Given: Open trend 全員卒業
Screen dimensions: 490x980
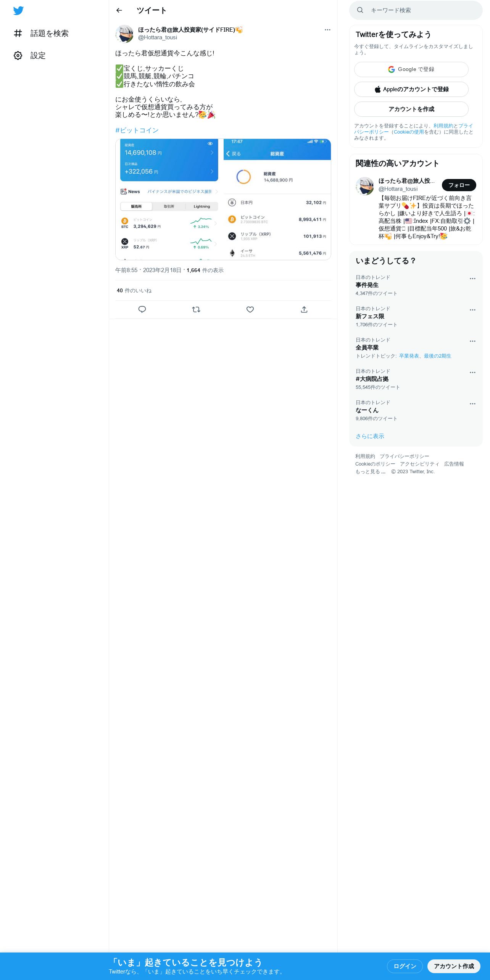Looking at the screenshot, I should (x=367, y=348).
